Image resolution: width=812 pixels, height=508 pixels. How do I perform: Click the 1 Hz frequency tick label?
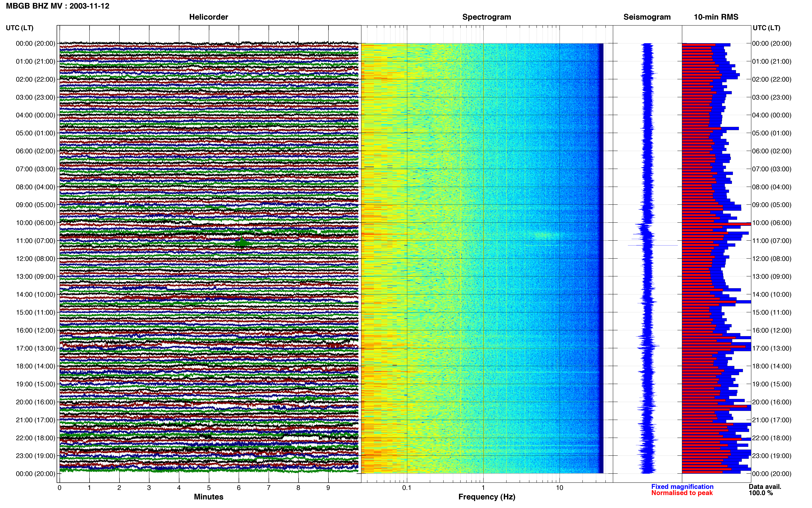pyautogui.click(x=483, y=488)
